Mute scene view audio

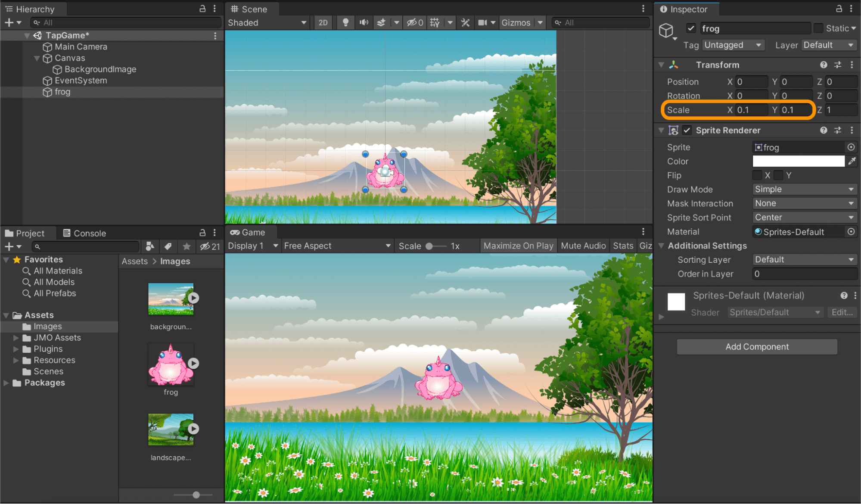[x=363, y=22]
